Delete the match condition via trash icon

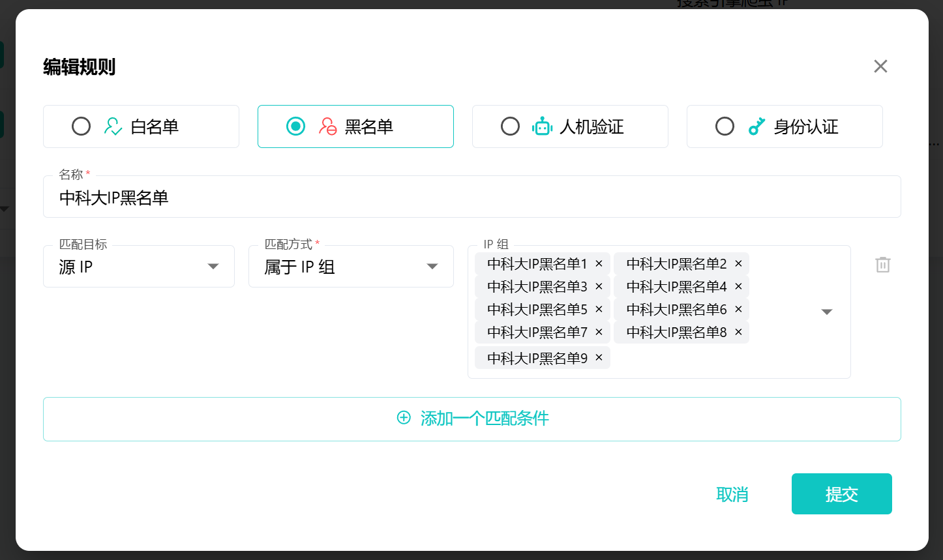coord(883,265)
